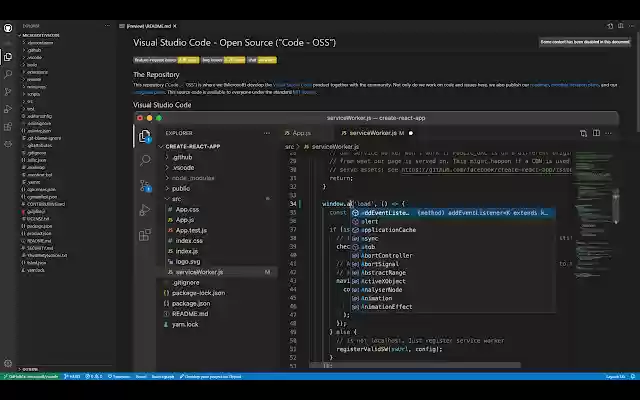The height and width of the screenshot is (400, 640).
Task: Open Run and Debug in the outer activity bar
Action: click(8, 109)
